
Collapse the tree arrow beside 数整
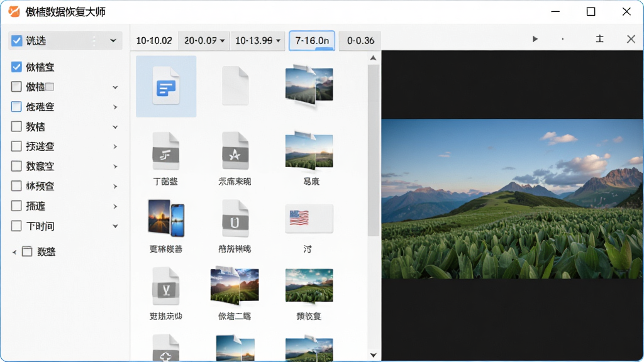point(14,252)
